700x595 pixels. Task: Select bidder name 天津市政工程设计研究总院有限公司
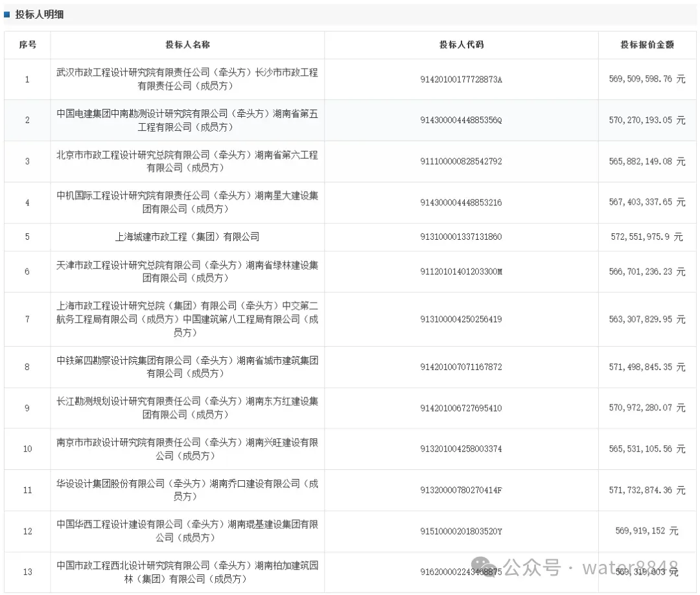pyautogui.click(x=128, y=265)
